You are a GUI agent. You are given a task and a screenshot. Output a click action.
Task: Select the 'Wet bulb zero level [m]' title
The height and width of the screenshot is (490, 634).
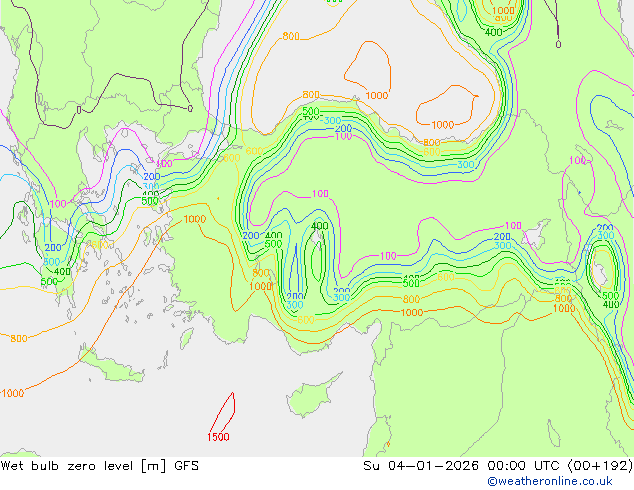84,466
